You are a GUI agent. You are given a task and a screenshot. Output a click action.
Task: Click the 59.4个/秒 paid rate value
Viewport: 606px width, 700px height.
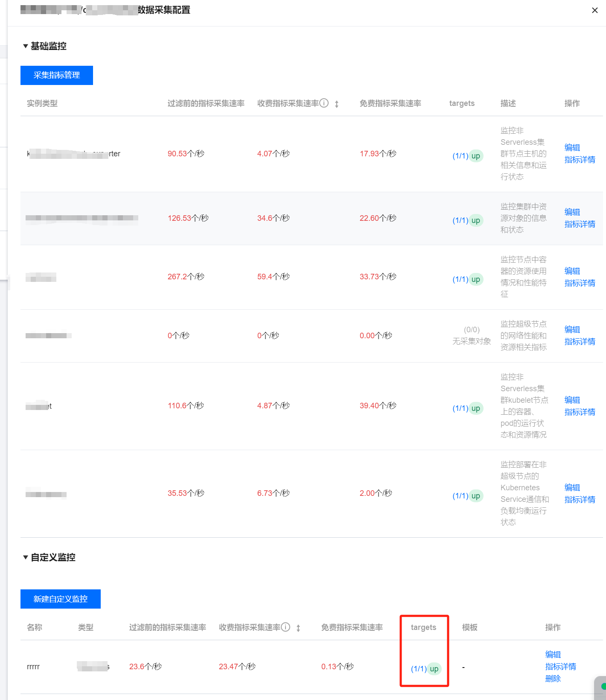point(273,277)
